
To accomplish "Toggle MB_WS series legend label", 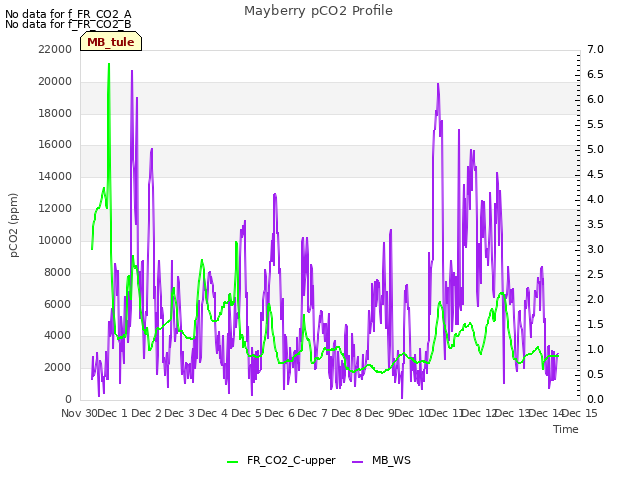I will 391,460.
